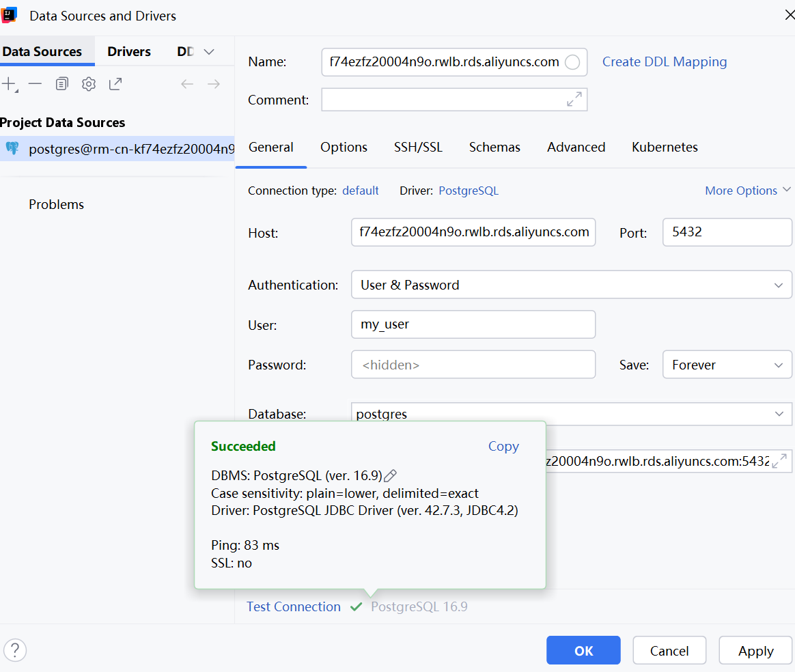Change connection type via default link
Screen dimensions: 795x672
[361, 191]
